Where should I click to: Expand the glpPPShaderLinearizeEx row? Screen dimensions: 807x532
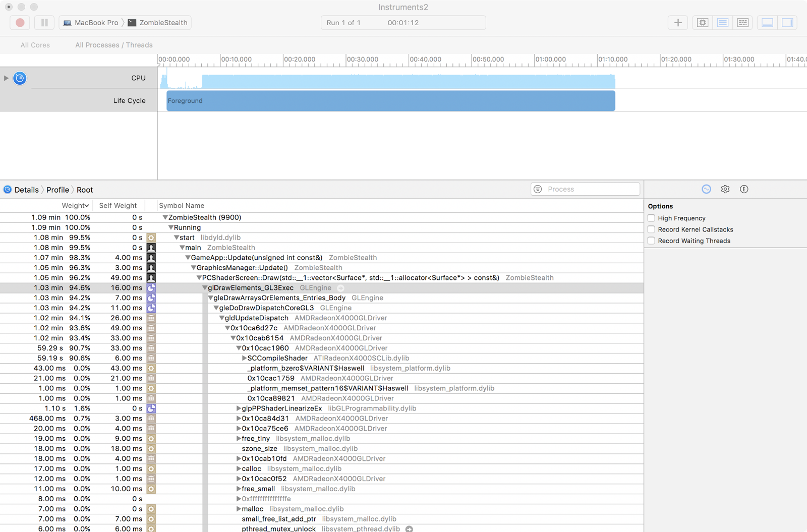coord(239,408)
